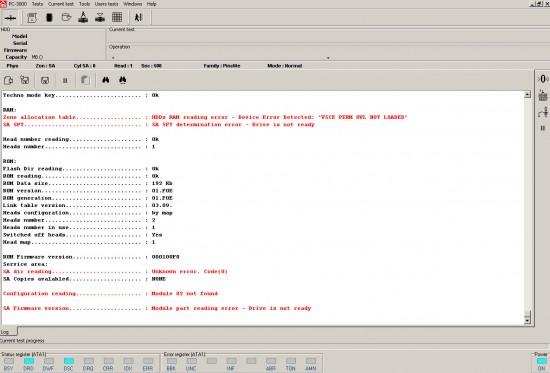Viewport: 550px width, 373px height.
Task: Click the 'Configuration reading' error line
Action: pos(110,293)
